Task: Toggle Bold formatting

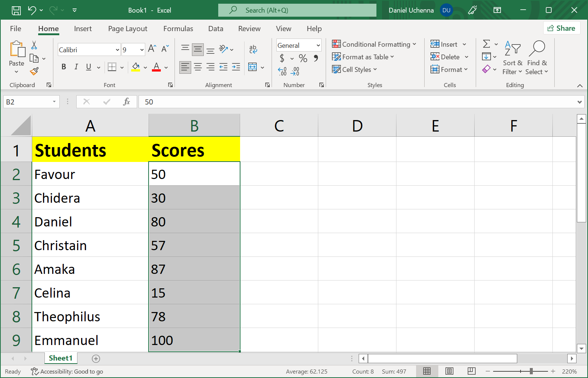Action: click(x=64, y=67)
